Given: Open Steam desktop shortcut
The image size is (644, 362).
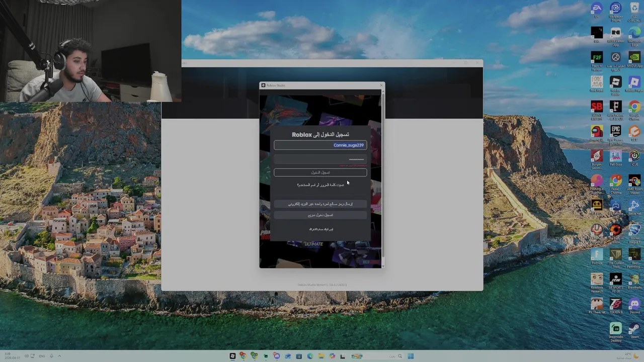Looking at the screenshot, I should (634, 330).
